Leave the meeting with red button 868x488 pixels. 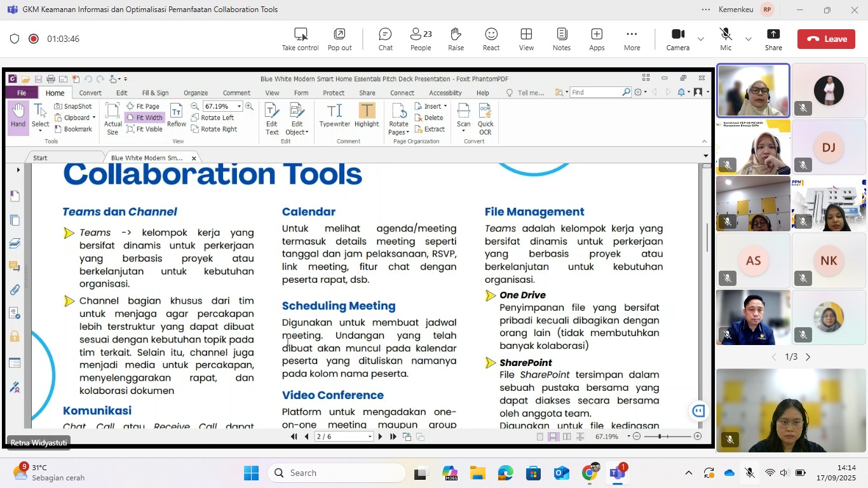tap(826, 39)
